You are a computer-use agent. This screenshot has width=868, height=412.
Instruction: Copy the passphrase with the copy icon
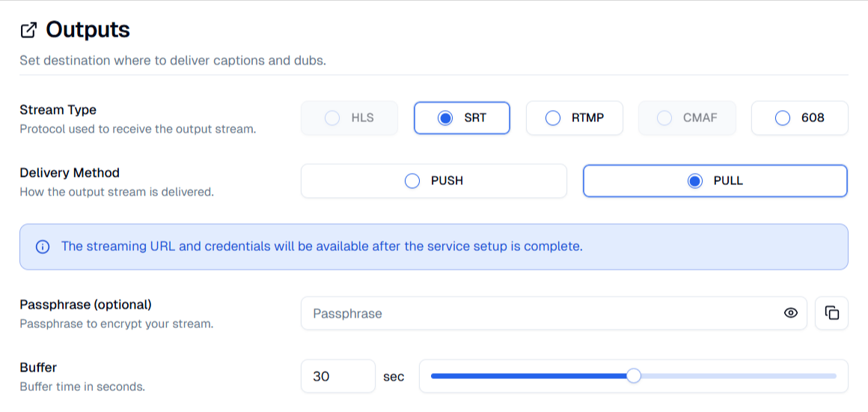coord(831,313)
